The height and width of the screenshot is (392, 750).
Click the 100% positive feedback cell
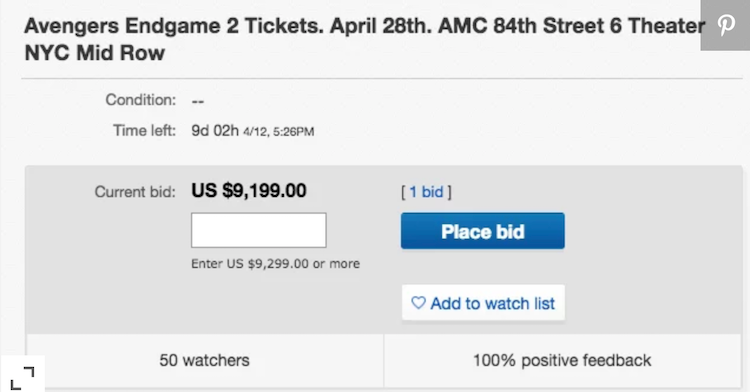tap(562, 360)
